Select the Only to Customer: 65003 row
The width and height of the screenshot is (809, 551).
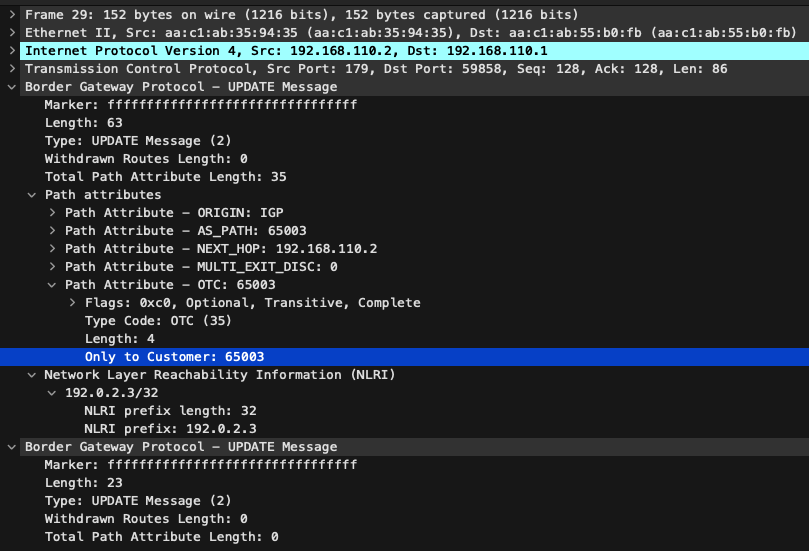pyautogui.click(x=404, y=357)
